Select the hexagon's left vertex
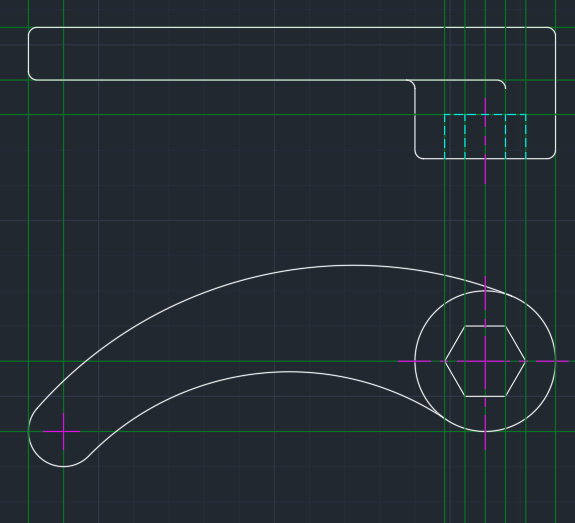Image resolution: width=575 pixels, height=523 pixels. pos(445,361)
